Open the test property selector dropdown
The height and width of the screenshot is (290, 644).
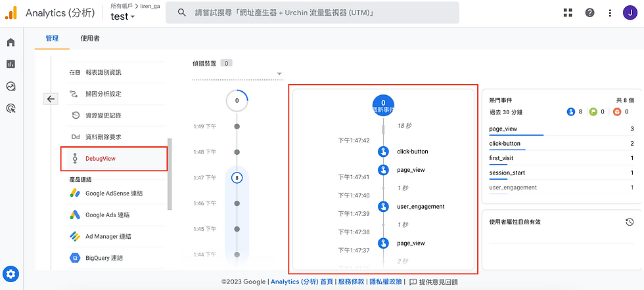point(122,17)
